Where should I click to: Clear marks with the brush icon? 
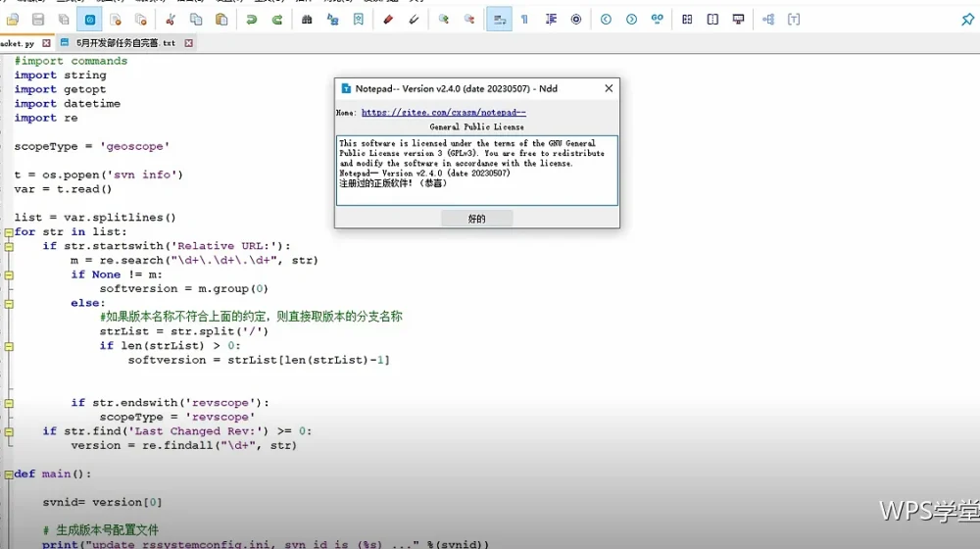pyautogui.click(x=414, y=20)
